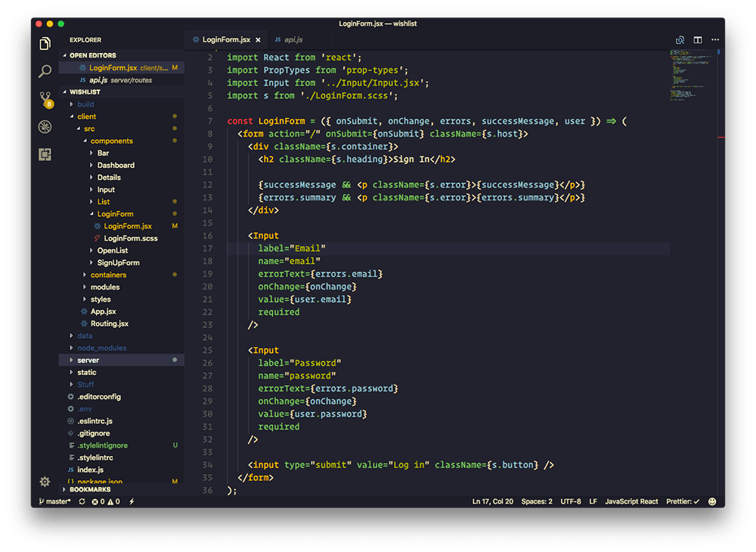Screen dimensions: 756x552
Task: Click the smiley feedback icon in status bar
Action: (x=712, y=501)
